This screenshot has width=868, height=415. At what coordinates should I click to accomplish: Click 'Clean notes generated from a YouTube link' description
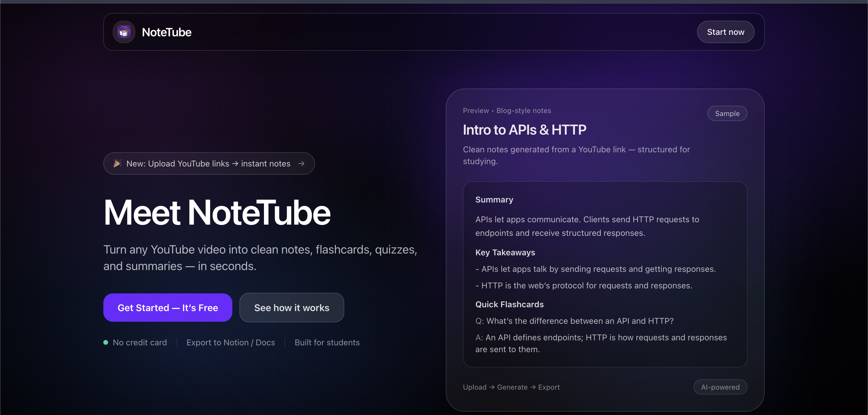(x=576, y=155)
